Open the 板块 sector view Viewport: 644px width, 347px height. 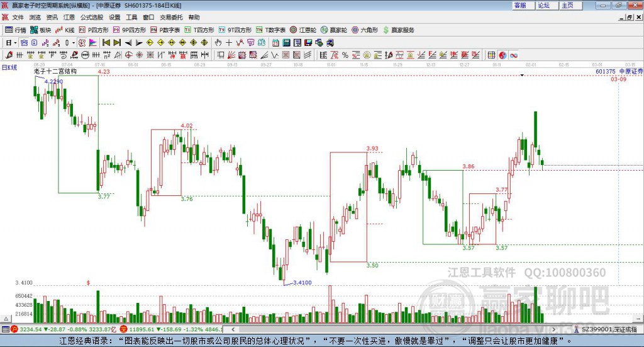41,30
